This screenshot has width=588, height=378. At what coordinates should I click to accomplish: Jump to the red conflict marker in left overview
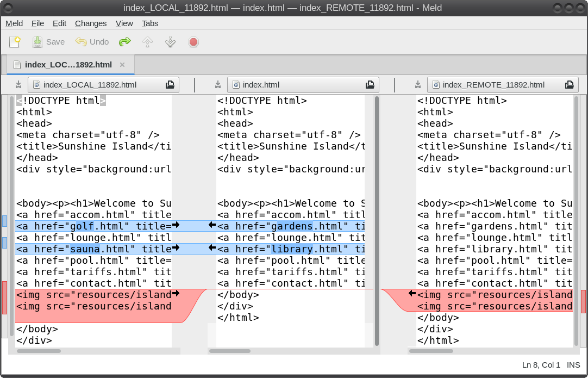(4, 298)
